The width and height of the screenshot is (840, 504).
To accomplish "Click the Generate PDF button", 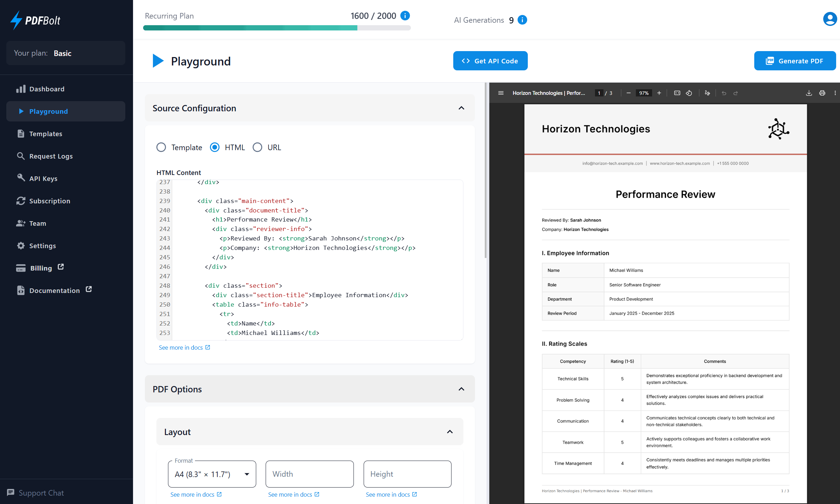I will 795,61.
